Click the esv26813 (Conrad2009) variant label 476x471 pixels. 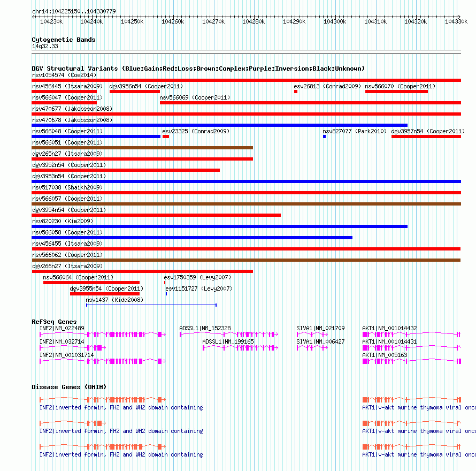coord(327,86)
